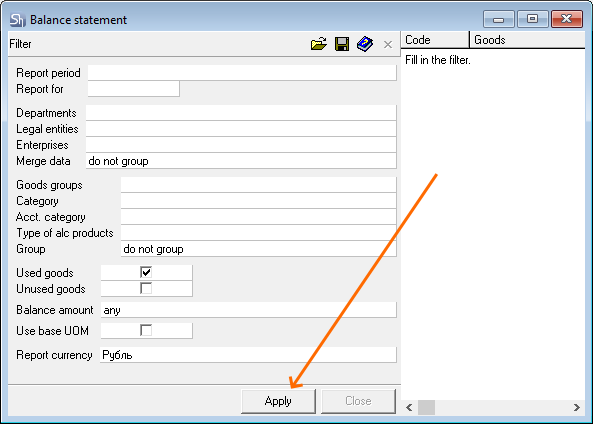Click the Report period input field
The width and height of the screenshot is (593, 424).
(x=242, y=73)
